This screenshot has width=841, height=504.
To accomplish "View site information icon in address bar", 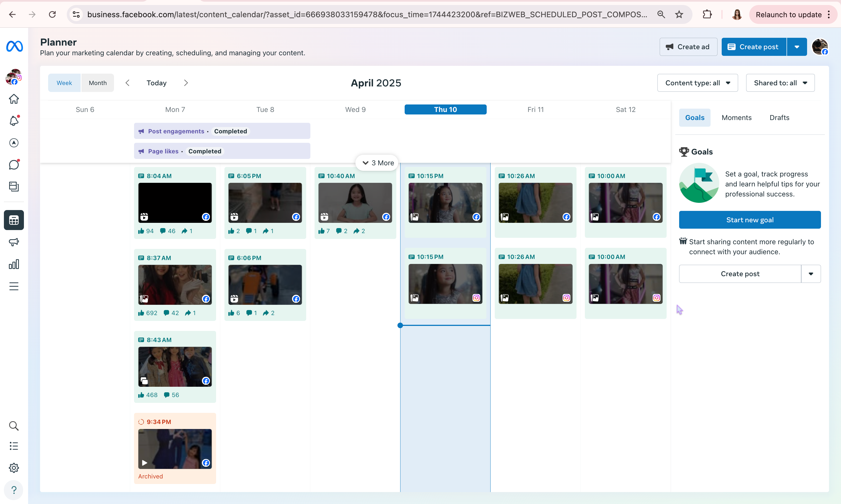I will (x=76, y=14).
